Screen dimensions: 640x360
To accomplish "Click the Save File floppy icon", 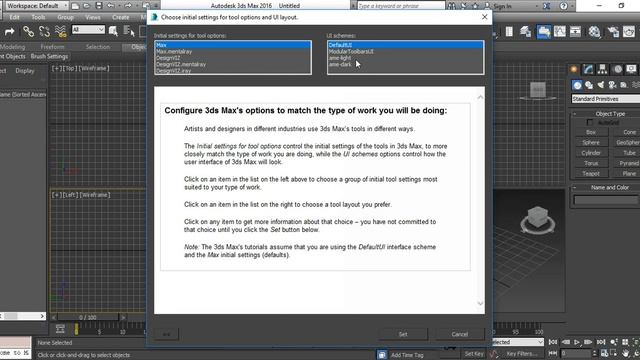I will coord(99,6).
